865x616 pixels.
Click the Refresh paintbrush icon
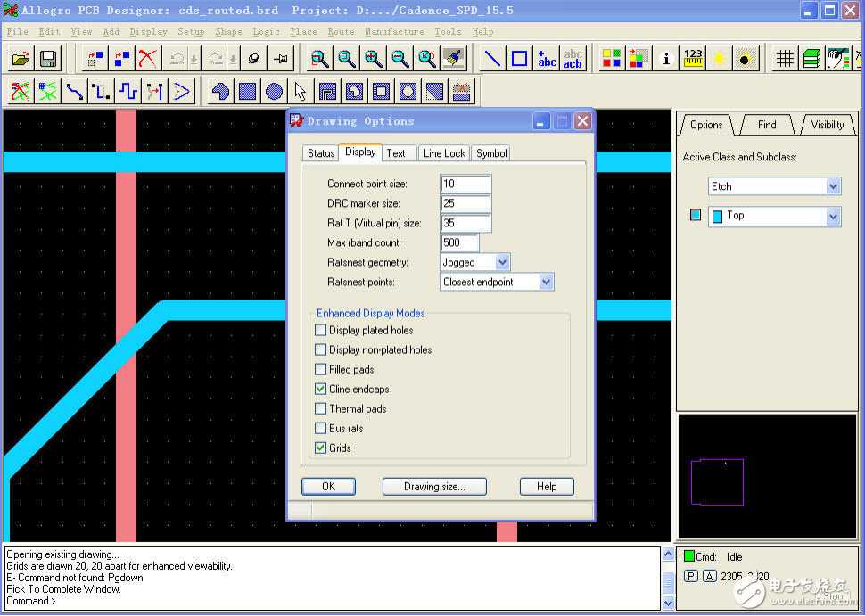[x=454, y=59]
